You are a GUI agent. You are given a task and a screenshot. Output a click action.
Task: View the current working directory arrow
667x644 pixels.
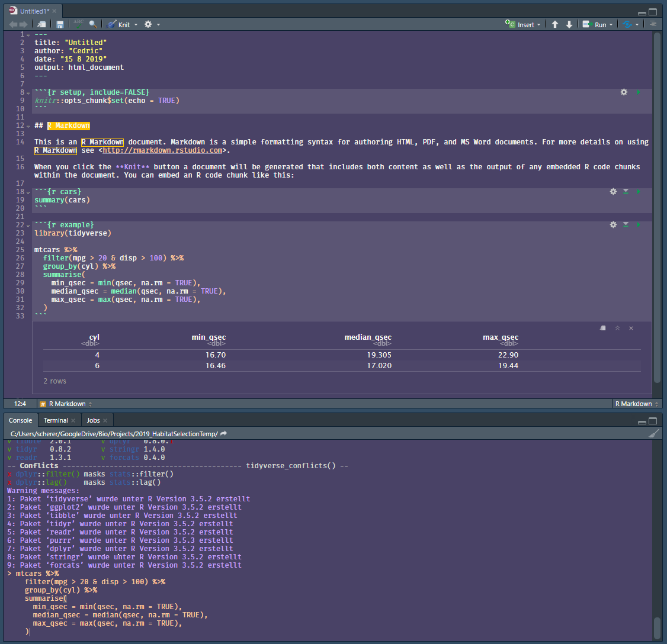(x=224, y=434)
